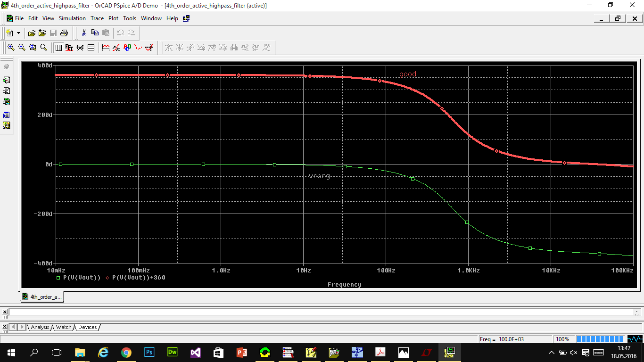
Task: Toggle the Log Y Axis button
Action: click(x=91, y=48)
